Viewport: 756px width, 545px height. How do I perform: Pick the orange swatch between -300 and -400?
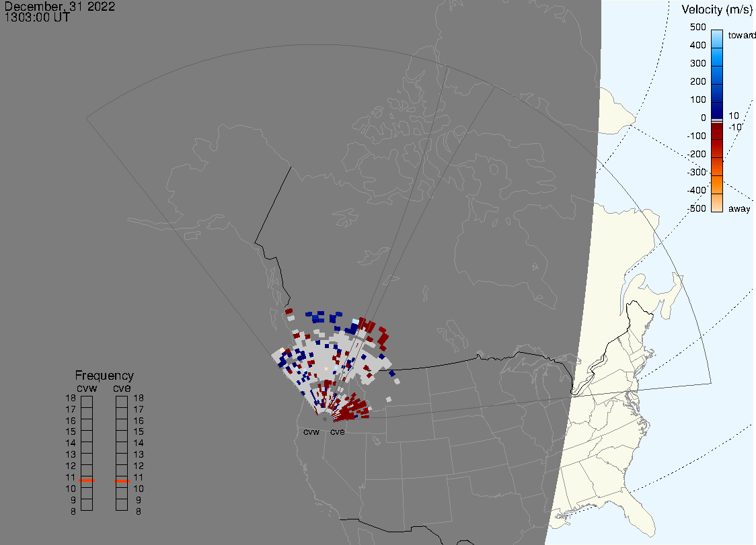[x=717, y=185]
